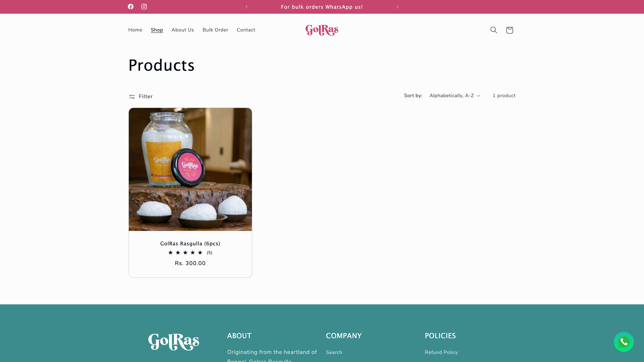Show next announcement with right arrow
This screenshot has height=362, width=644.
397,7
